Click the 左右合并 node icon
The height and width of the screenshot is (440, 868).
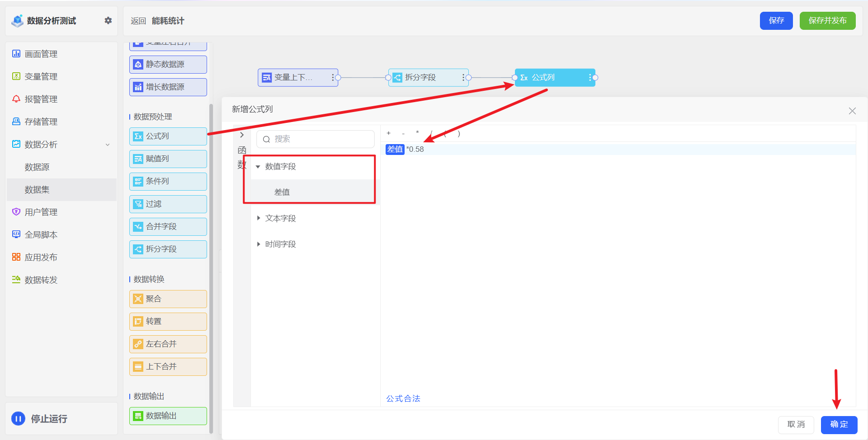(x=138, y=344)
